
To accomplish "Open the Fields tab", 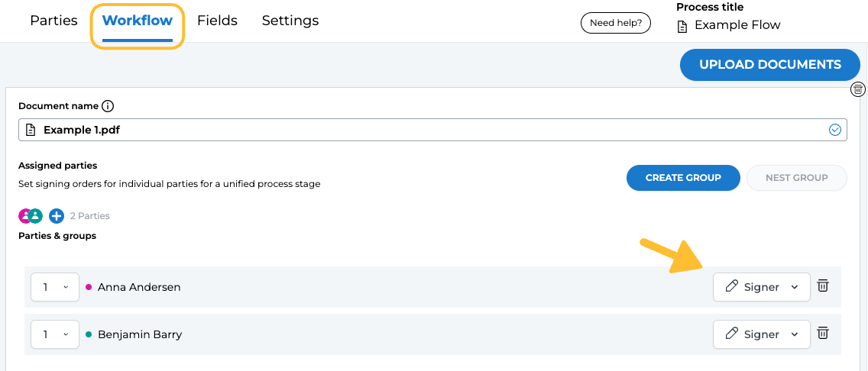I will click(x=217, y=21).
